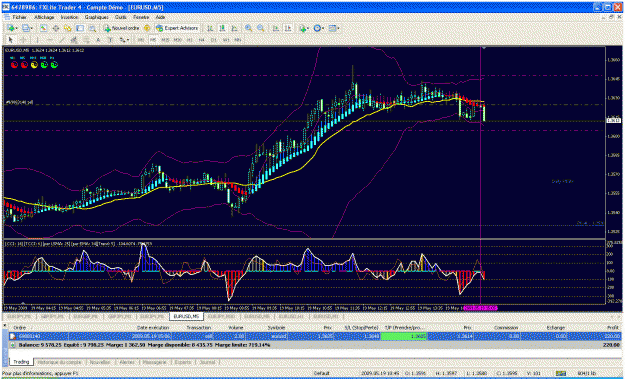Select the trendline drawing tool
The width and height of the screenshot is (625, 379).
tap(62, 40)
